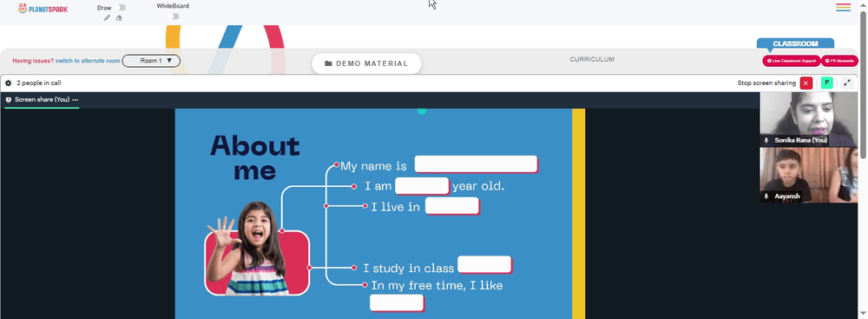Viewport: 868px width, 319px height.
Task: Open Screen share options ellipsis
Action: click(x=76, y=100)
